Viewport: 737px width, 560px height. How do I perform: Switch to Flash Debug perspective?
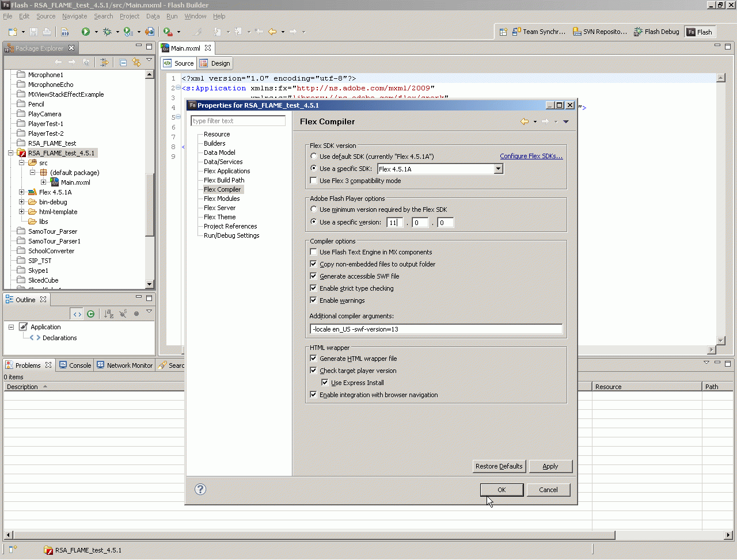pyautogui.click(x=656, y=32)
